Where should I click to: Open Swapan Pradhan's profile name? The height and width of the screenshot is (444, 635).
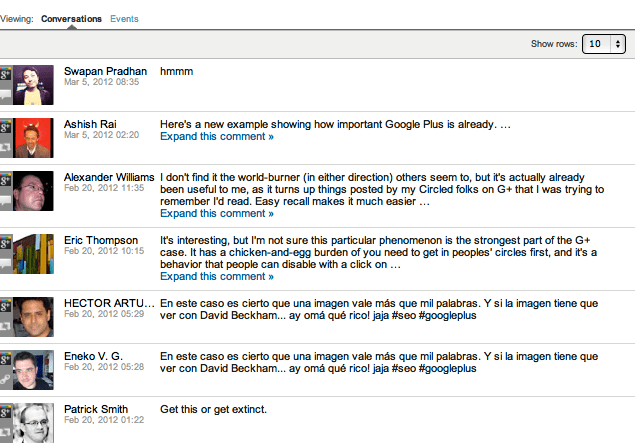105,72
